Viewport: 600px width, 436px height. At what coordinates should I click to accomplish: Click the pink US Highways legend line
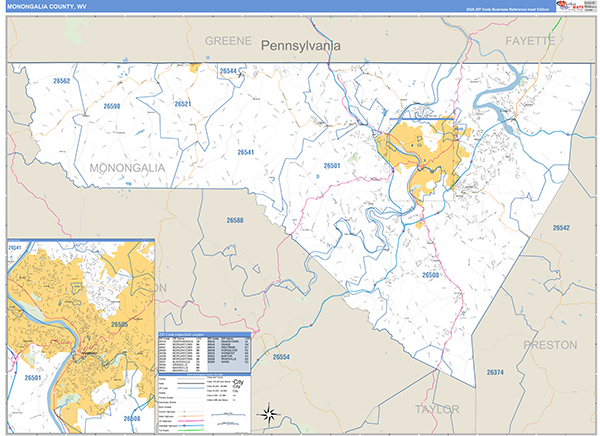191,421
